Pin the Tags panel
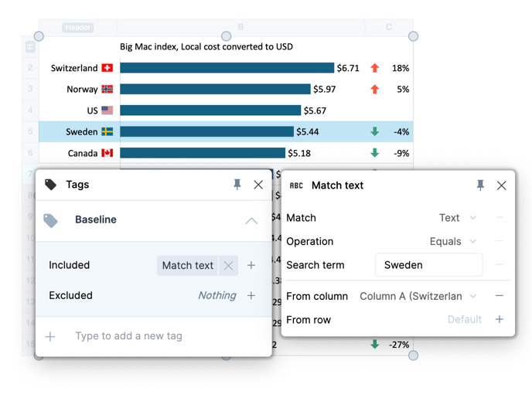 pyautogui.click(x=237, y=185)
